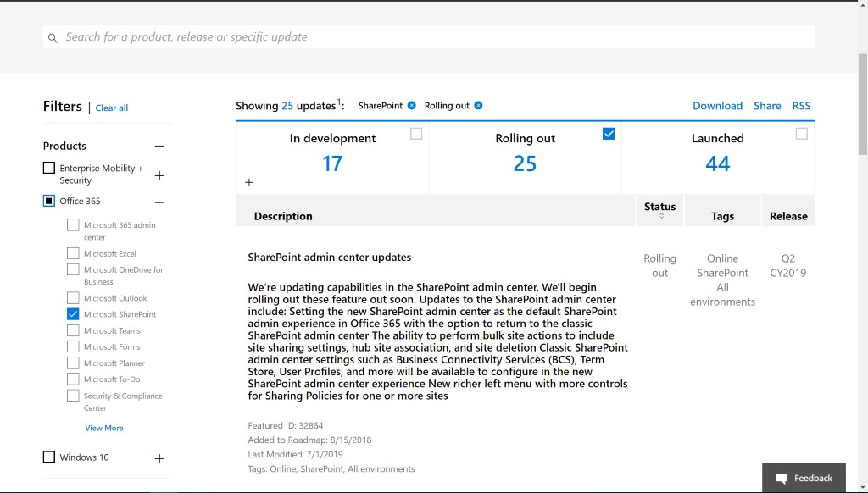868x493 pixels.
Task: Sort by the Status column arrows
Action: click(x=661, y=216)
